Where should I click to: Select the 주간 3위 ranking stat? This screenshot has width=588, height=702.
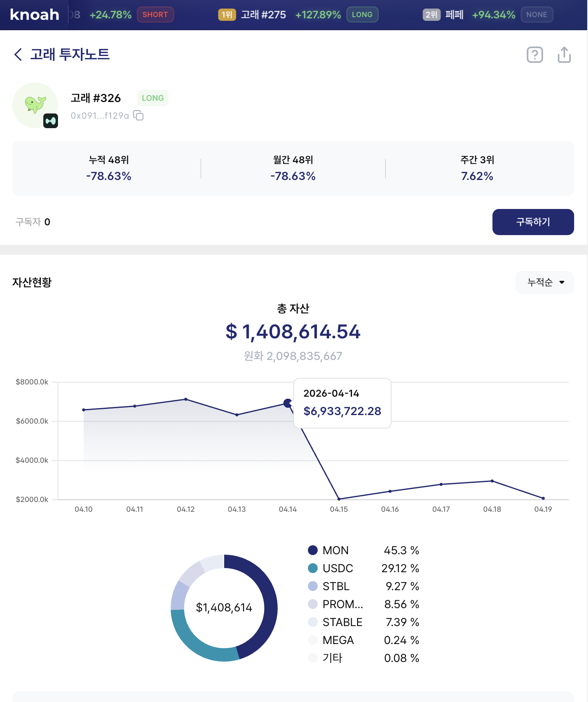point(477,168)
